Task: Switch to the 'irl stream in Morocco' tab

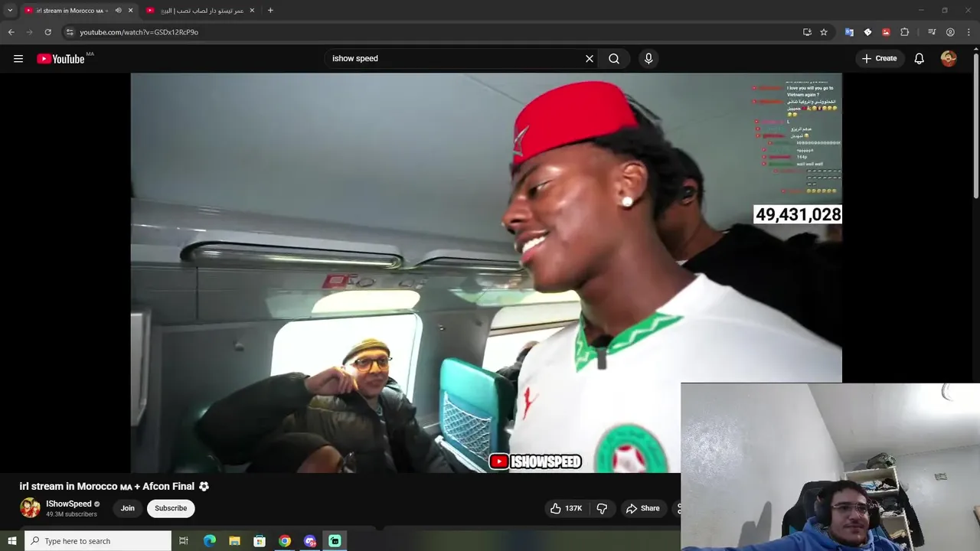Action: pyautogui.click(x=72, y=11)
